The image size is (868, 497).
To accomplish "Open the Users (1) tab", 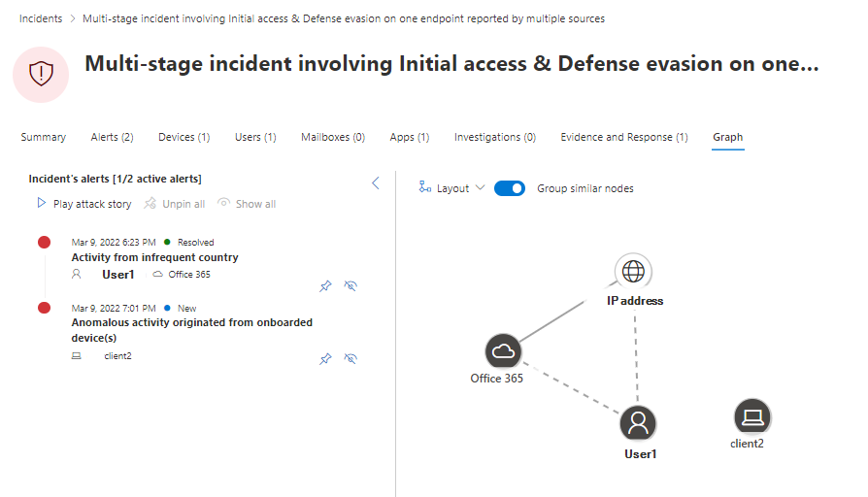I will (255, 137).
